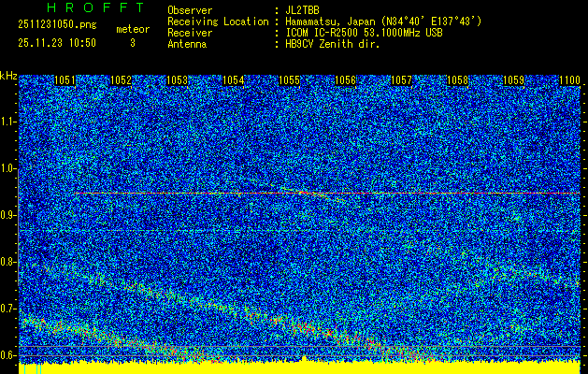Select the 1053 time marker
The image size is (588, 374).
click(x=177, y=80)
